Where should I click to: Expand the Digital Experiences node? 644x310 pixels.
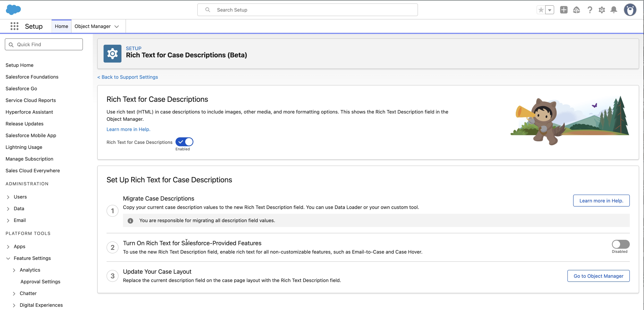[14, 305]
